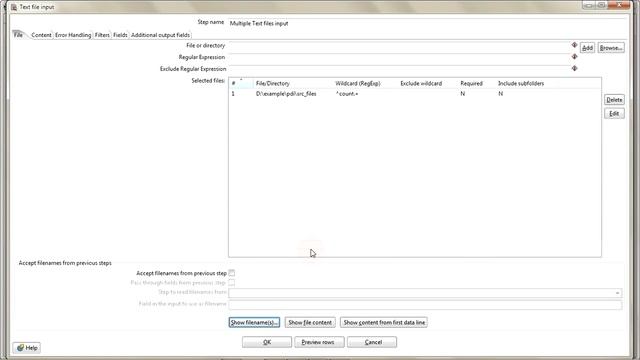This screenshot has width=640, height=360.
Task: Click Show filename(s)... button
Action: (x=254, y=322)
